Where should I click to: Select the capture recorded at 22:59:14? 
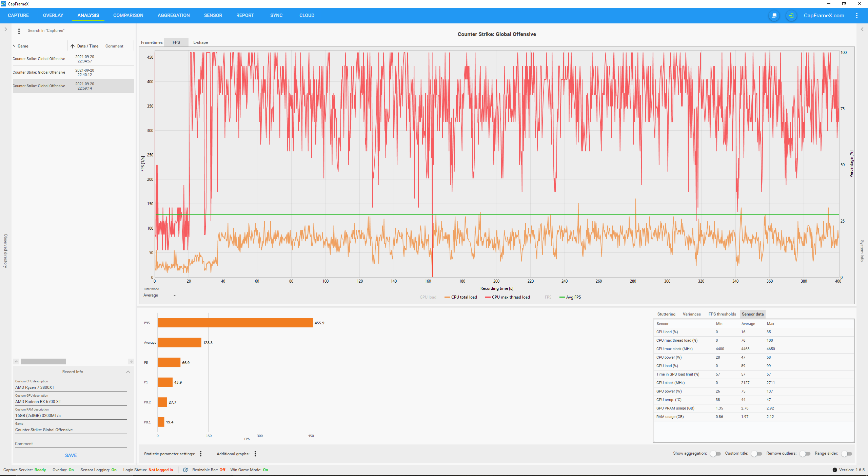pyautogui.click(x=73, y=86)
